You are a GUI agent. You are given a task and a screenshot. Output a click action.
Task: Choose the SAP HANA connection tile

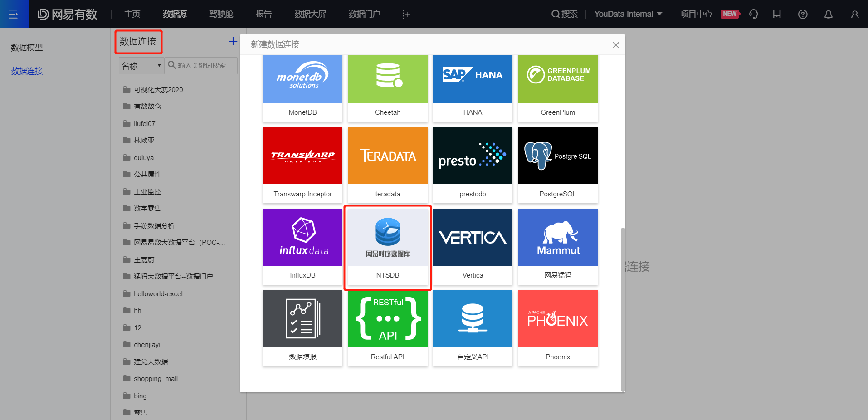coord(473,88)
